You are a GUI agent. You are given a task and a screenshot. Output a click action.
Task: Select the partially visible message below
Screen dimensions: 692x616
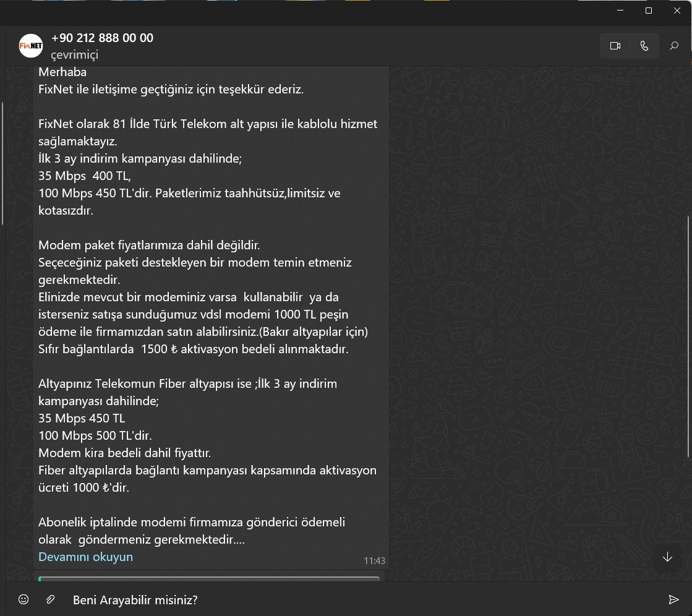[x=209, y=579]
